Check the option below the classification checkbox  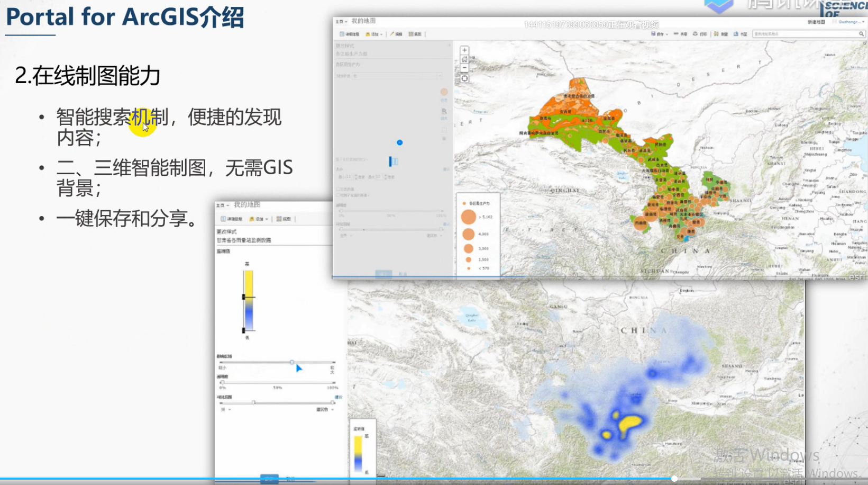point(338,195)
